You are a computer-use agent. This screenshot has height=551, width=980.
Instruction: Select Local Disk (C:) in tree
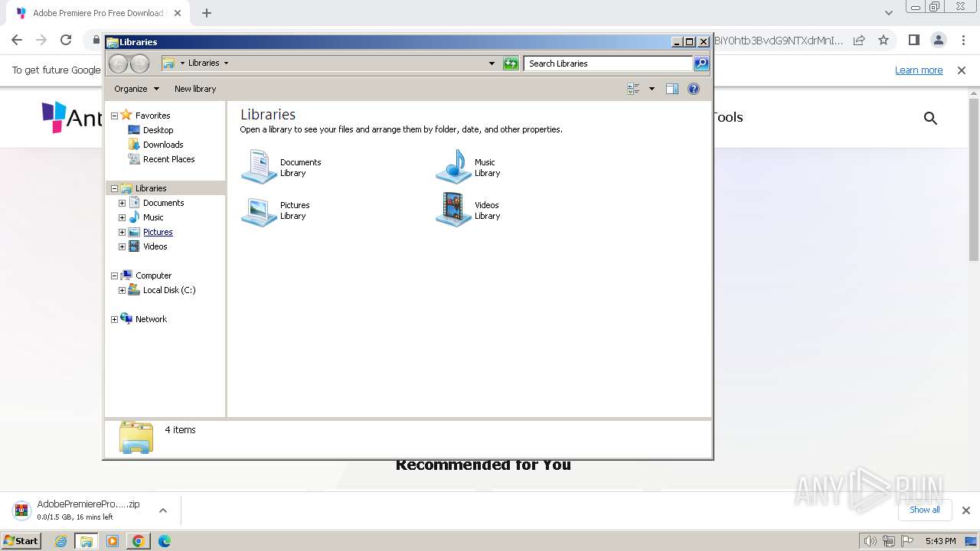tap(169, 290)
